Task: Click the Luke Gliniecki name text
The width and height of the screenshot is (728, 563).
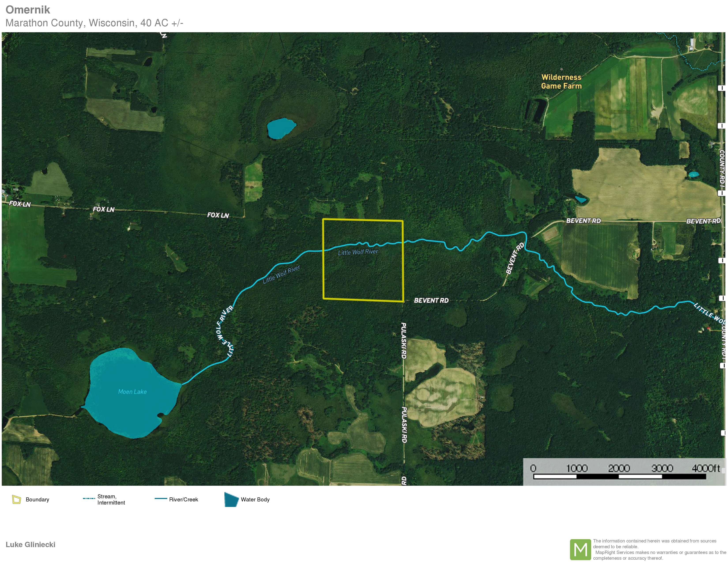Action: (30, 545)
